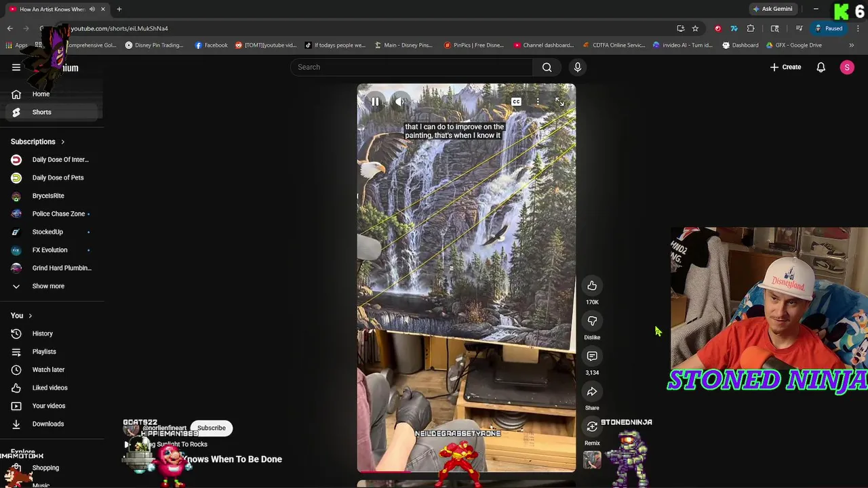The image size is (868, 488).
Task: Remix this Short
Action: 592,427
